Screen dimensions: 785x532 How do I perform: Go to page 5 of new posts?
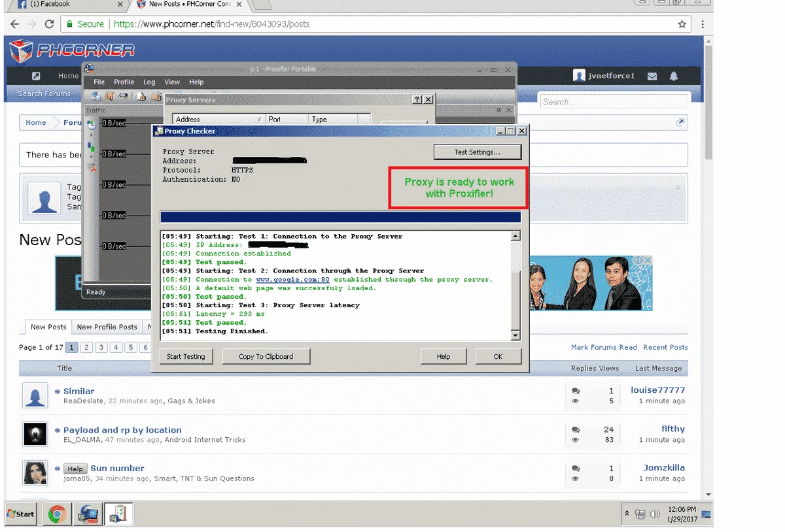[x=131, y=348]
